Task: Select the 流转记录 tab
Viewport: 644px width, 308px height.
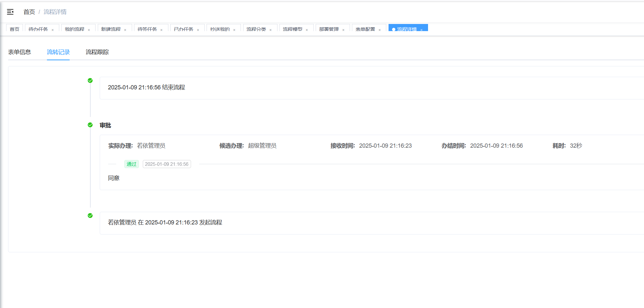Action: coord(58,52)
